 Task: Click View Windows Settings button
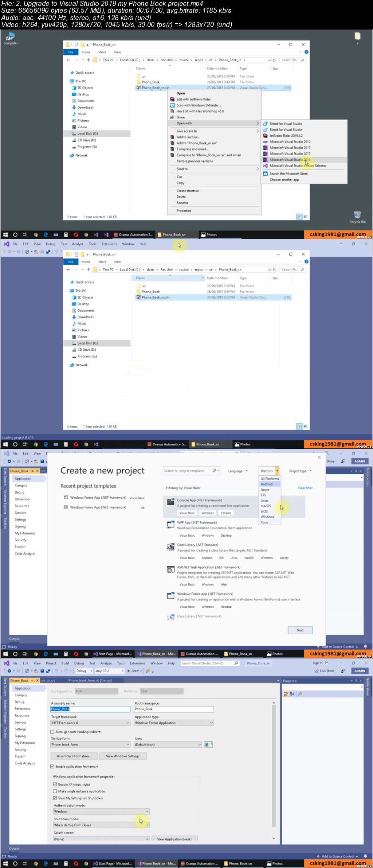coord(123,756)
